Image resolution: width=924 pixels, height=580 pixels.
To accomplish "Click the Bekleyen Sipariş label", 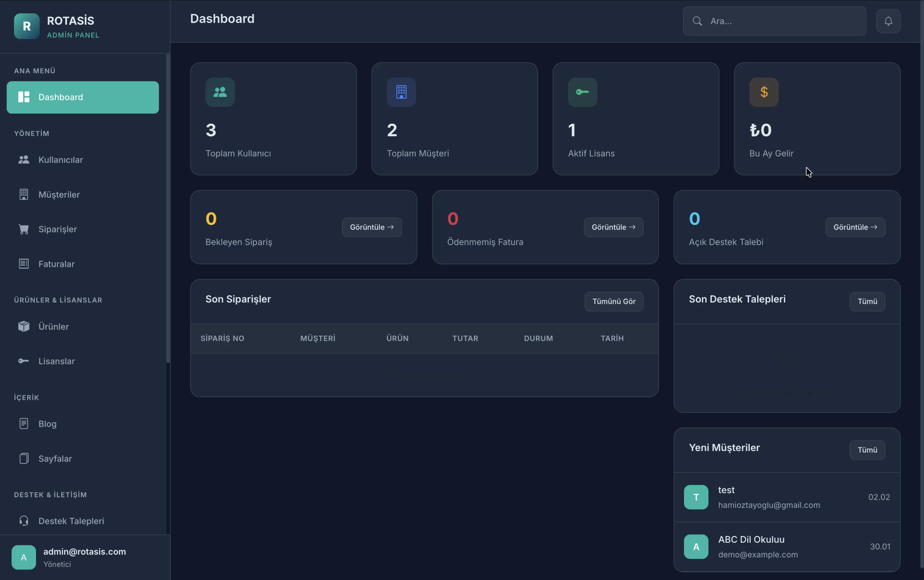I will 238,242.
